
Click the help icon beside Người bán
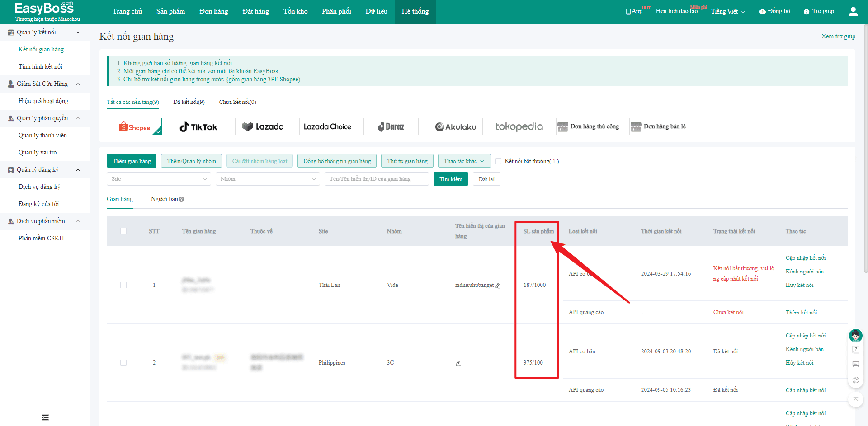click(x=181, y=199)
